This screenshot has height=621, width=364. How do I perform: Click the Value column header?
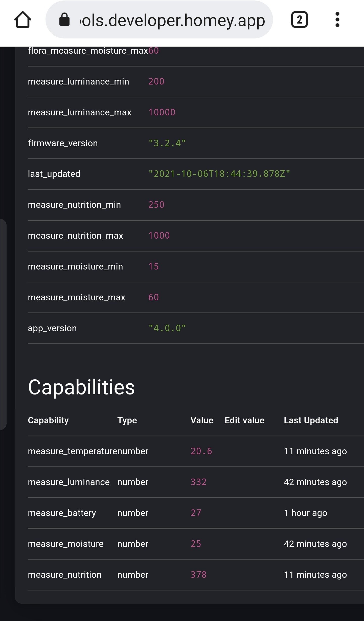202,420
